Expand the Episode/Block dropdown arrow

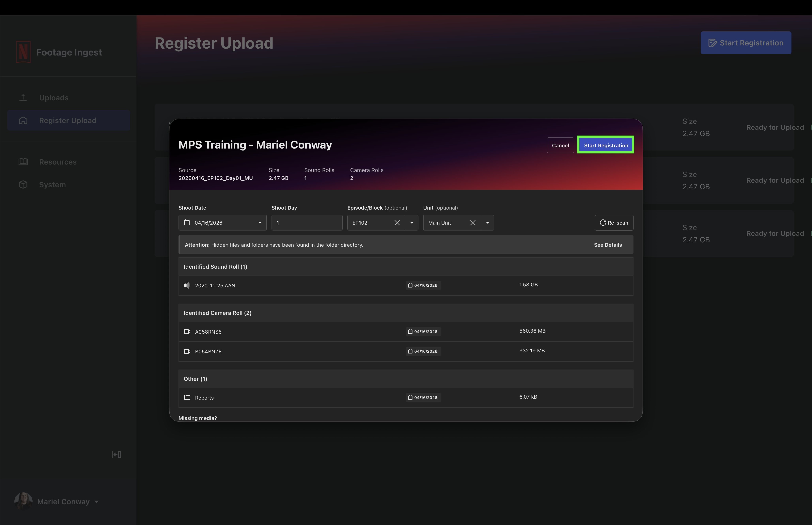click(x=412, y=223)
